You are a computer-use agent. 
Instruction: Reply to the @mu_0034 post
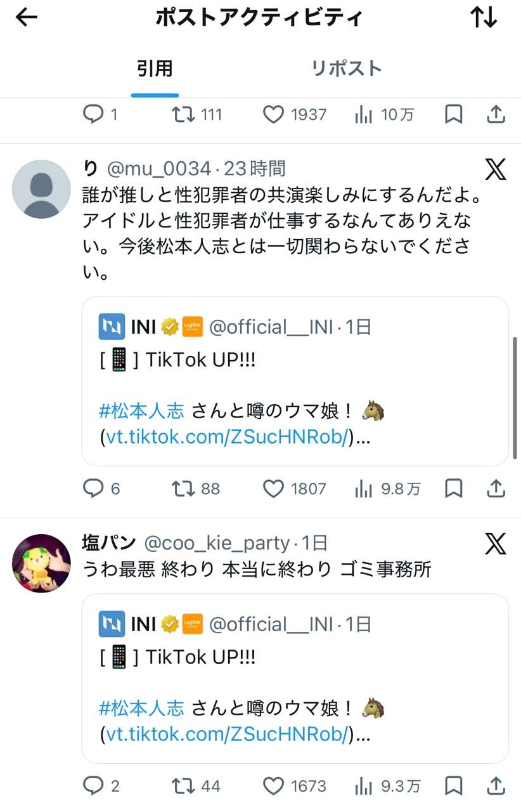pyautogui.click(x=94, y=488)
